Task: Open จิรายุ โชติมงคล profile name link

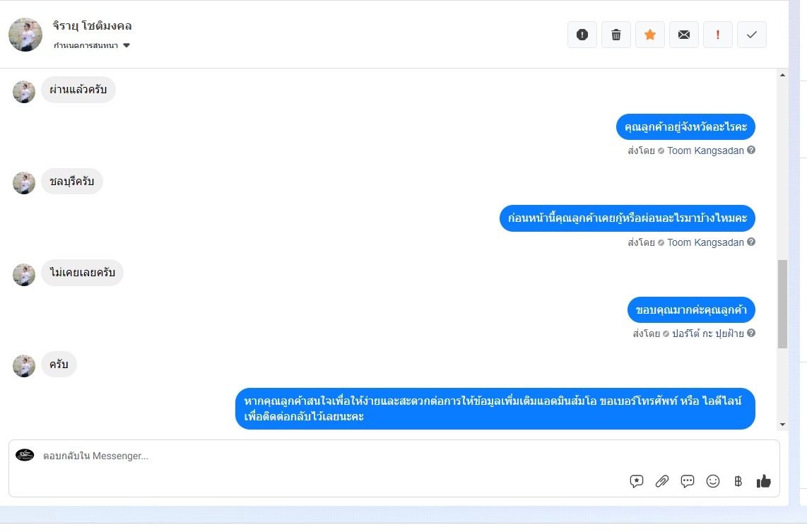Action: click(92, 25)
